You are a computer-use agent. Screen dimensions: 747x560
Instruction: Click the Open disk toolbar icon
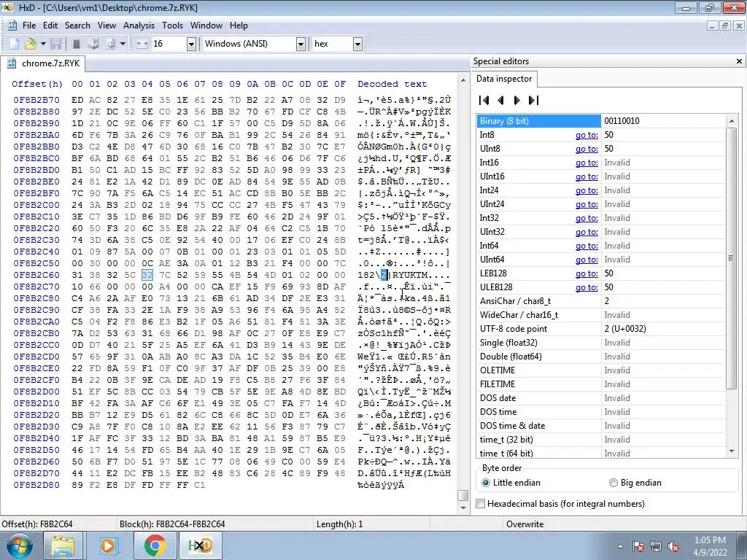click(x=93, y=44)
